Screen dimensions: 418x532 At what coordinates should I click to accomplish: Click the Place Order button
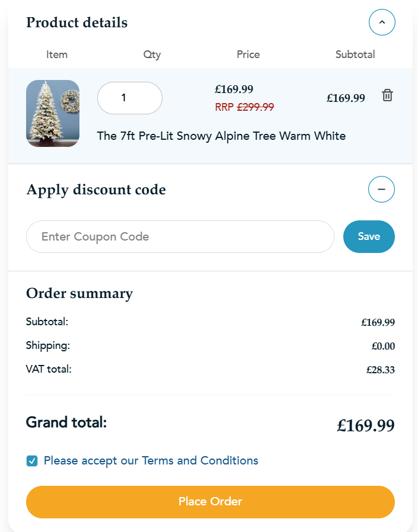coord(210,502)
